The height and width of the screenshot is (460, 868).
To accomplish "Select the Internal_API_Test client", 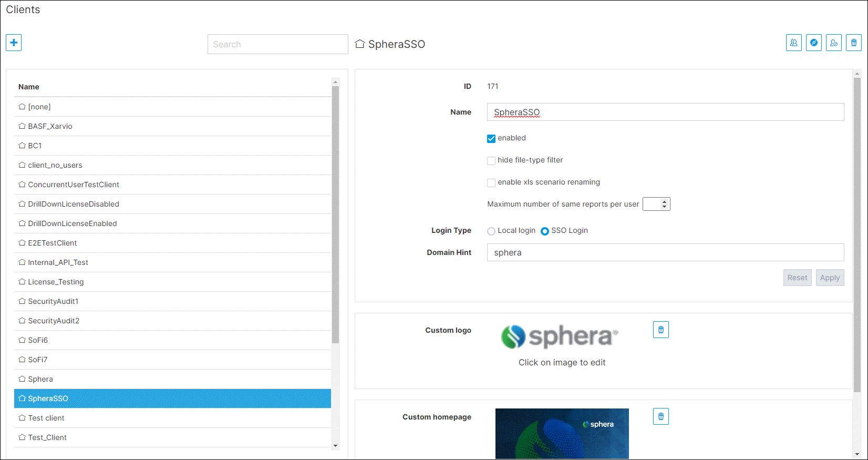I will (172, 262).
